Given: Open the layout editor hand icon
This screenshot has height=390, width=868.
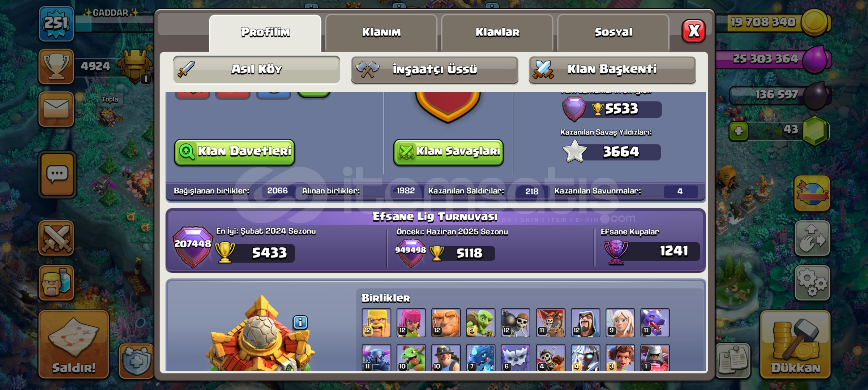Looking at the screenshot, I should coord(812,238).
